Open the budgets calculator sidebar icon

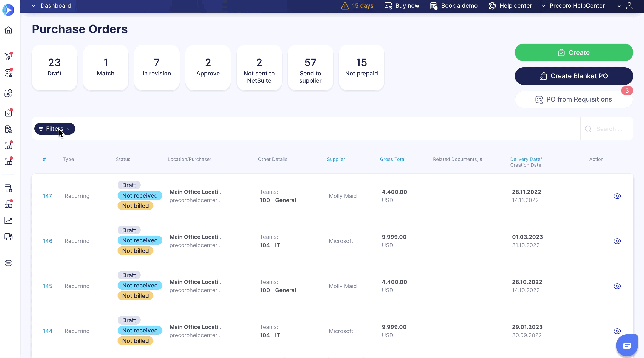coord(9,188)
